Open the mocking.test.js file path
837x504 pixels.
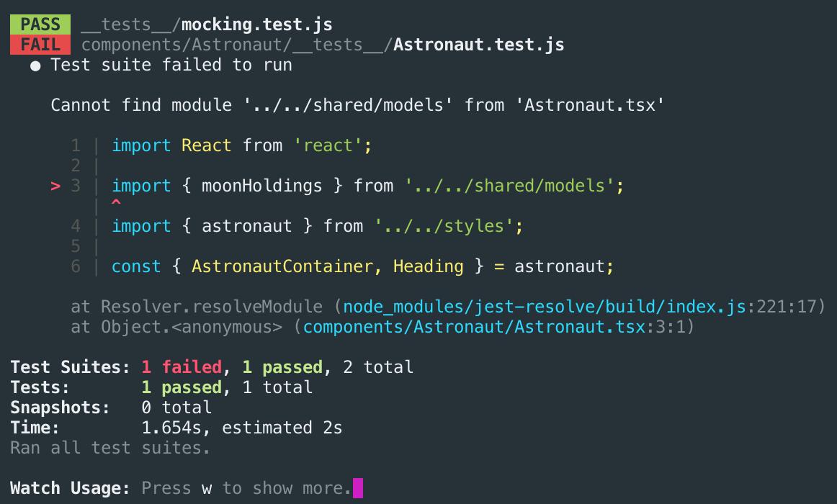click(207, 24)
